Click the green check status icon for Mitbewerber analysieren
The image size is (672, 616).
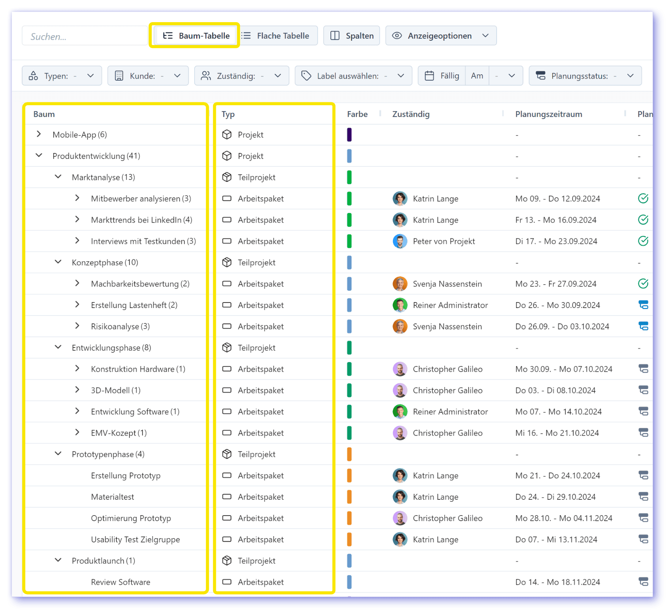pos(643,198)
